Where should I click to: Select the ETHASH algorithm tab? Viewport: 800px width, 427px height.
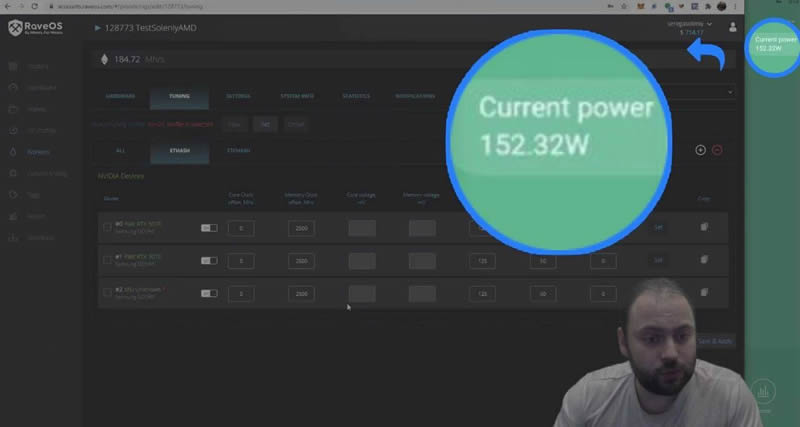point(180,151)
